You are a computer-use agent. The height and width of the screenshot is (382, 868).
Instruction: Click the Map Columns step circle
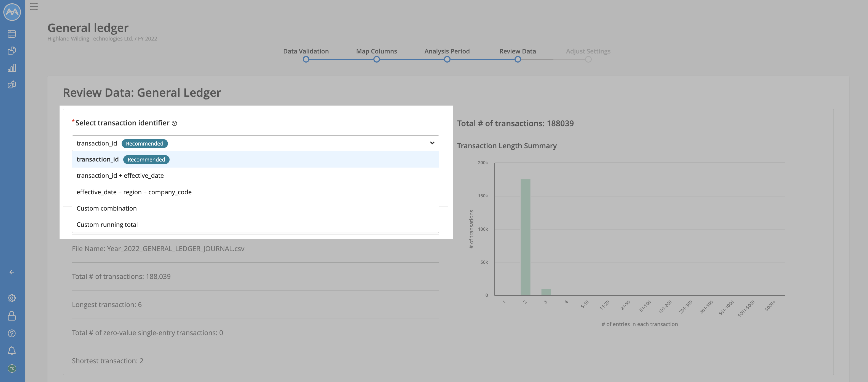click(x=376, y=59)
